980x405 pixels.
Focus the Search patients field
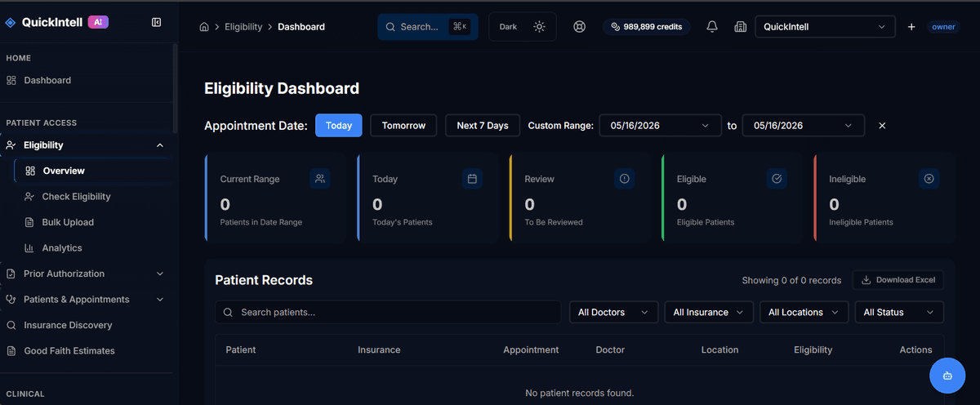click(388, 312)
